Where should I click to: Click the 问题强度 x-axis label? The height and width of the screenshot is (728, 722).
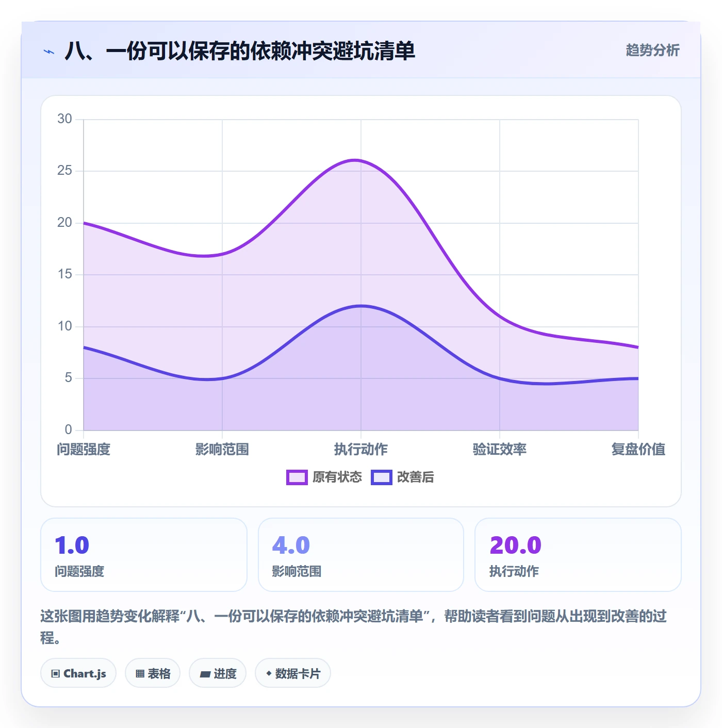(84, 449)
